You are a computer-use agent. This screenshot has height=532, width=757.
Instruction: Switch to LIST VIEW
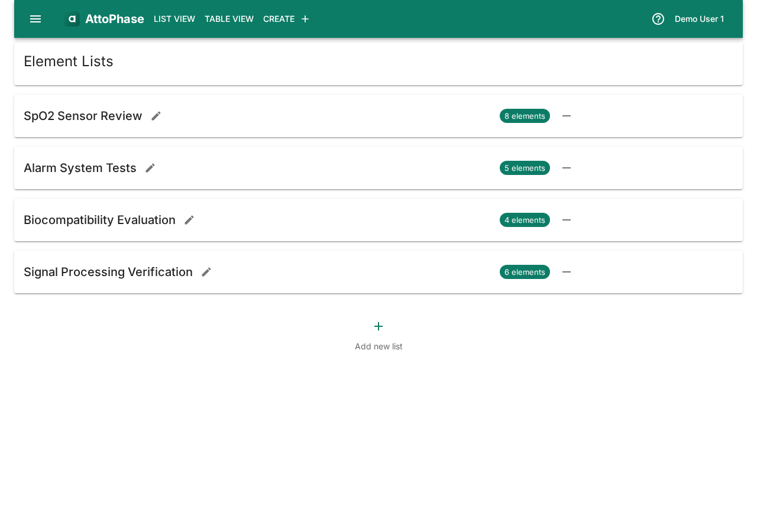[x=174, y=18]
